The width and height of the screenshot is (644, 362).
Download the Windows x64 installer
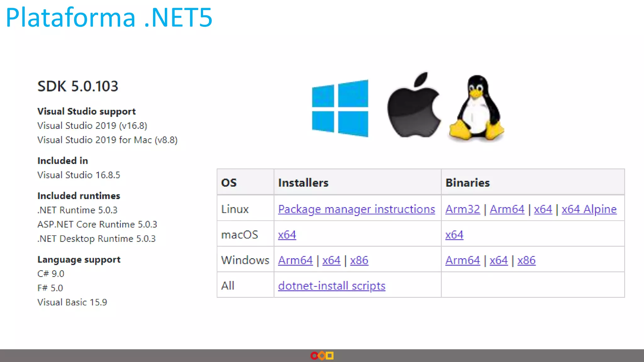[331, 260]
